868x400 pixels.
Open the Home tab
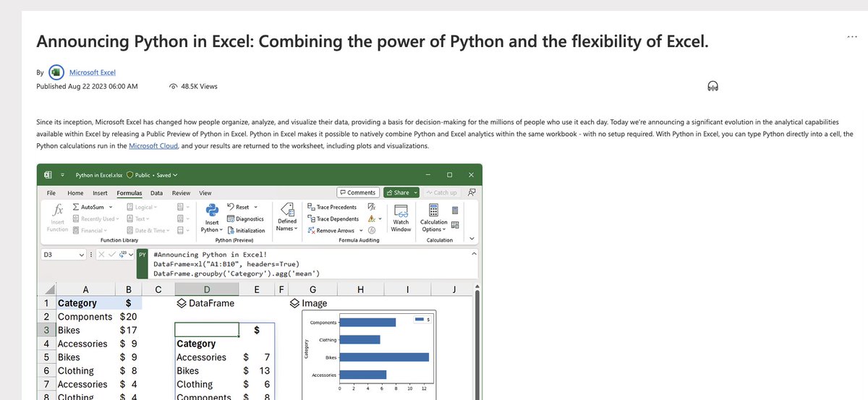(75, 193)
